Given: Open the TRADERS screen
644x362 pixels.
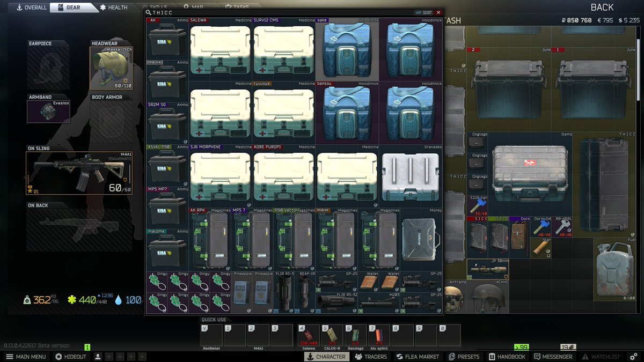Looking at the screenshot, I should pyautogui.click(x=370, y=357).
